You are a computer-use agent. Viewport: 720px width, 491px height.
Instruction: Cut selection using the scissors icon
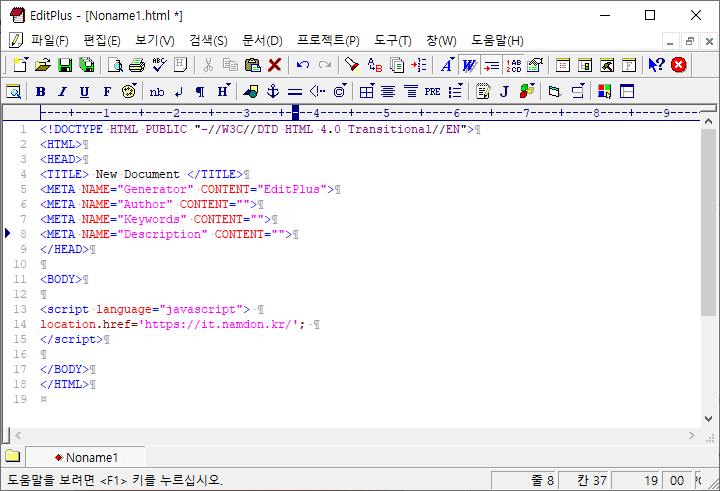pos(208,65)
